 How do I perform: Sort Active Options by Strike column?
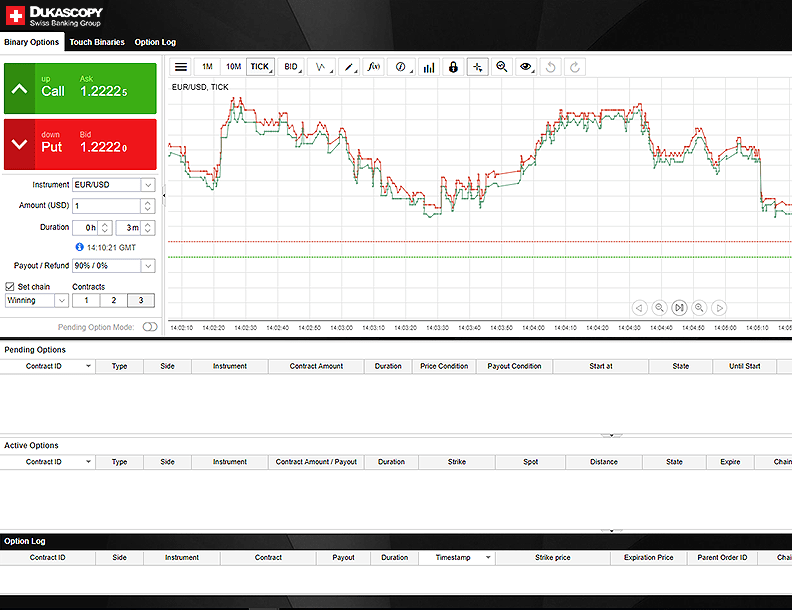[x=457, y=462]
